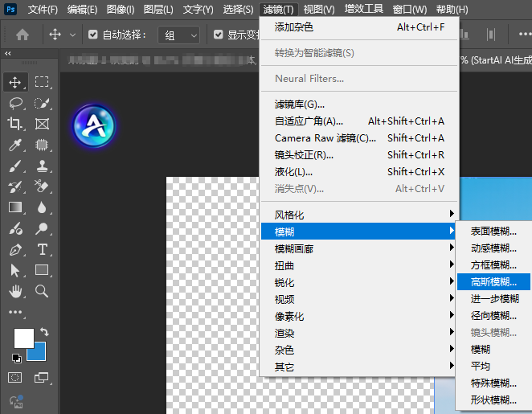The height and width of the screenshot is (414, 532).
Task: Select the Clone Stamp tool
Action: coord(42,166)
